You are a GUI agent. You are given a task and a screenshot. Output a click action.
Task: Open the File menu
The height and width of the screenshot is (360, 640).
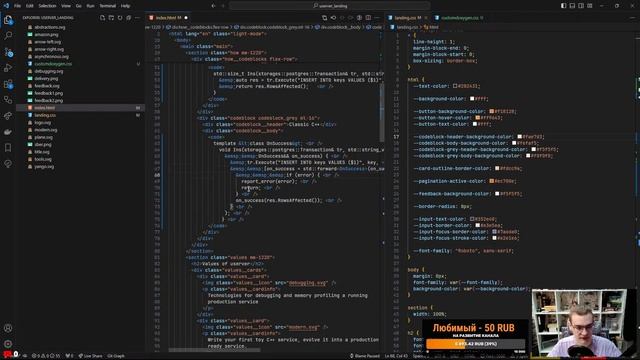pos(18,6)
